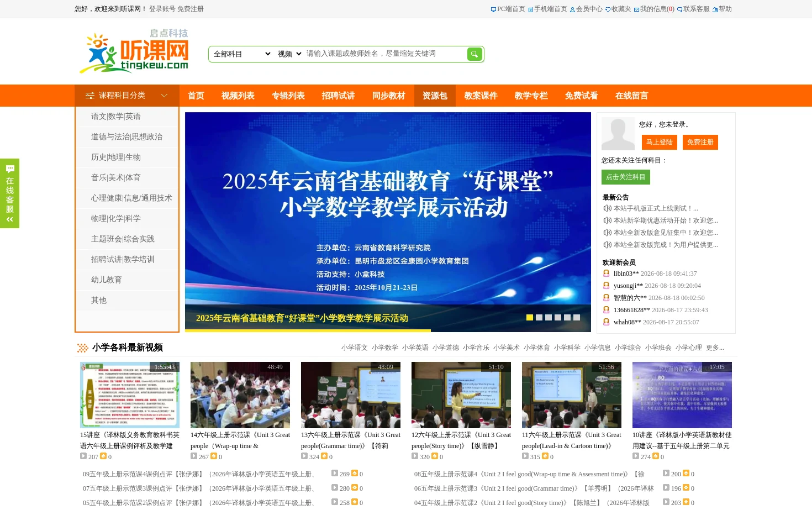812x510 pixels.
Task: Click the 2025年云南省基础教育 banner slide
Action: [x=388, y=222]
